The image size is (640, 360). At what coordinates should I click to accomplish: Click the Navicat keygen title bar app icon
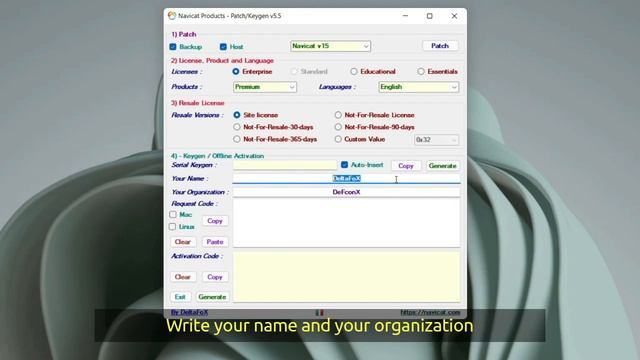pos(172,16)
